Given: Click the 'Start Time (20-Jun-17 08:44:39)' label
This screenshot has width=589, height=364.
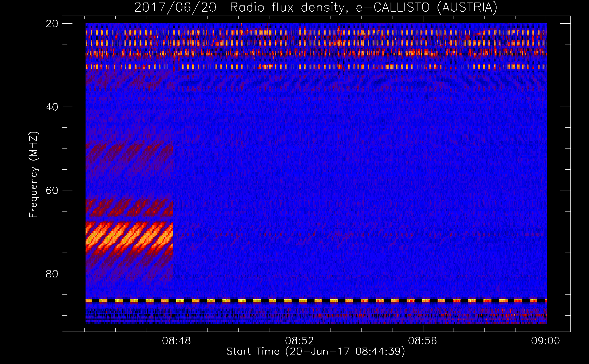Looking at the screenshot, I should click(315, 352).
